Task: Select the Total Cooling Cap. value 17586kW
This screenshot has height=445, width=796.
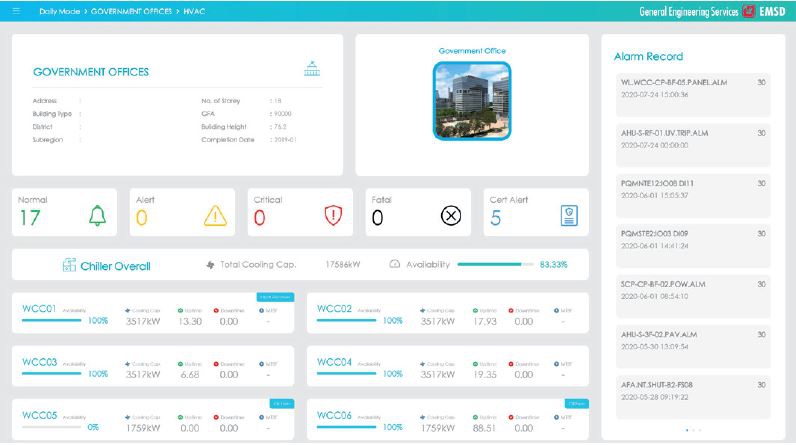Action: point(343,264)
